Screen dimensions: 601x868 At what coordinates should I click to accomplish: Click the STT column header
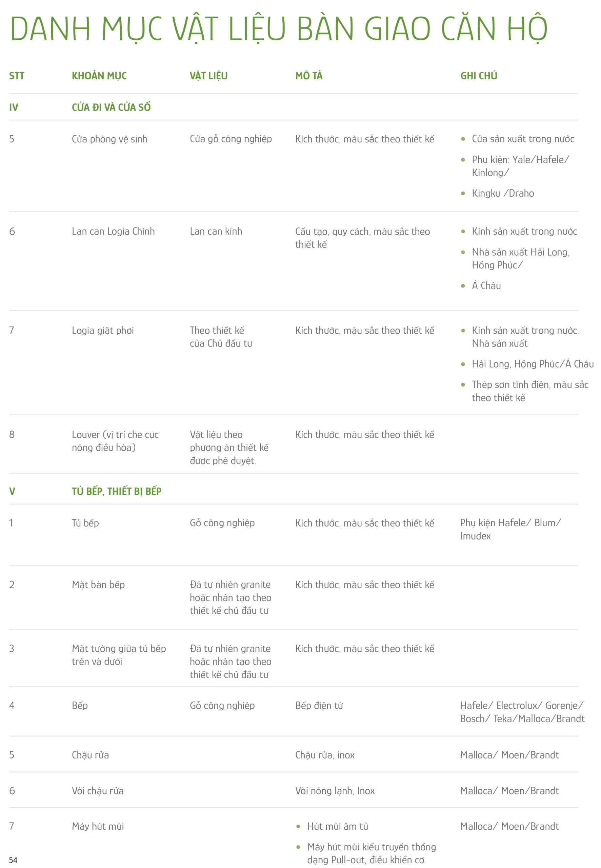tap(17, 76)
